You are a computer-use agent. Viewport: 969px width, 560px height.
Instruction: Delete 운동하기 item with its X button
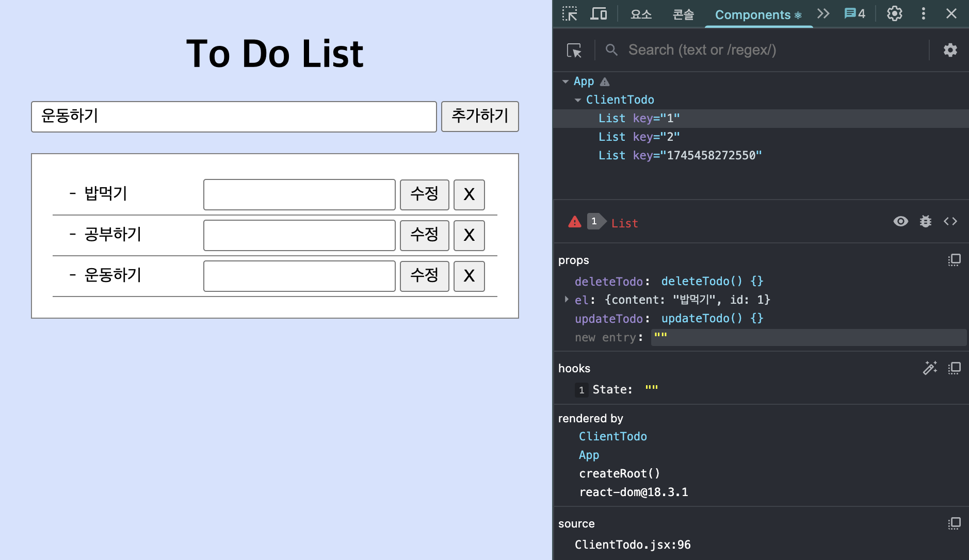[469, 276]
